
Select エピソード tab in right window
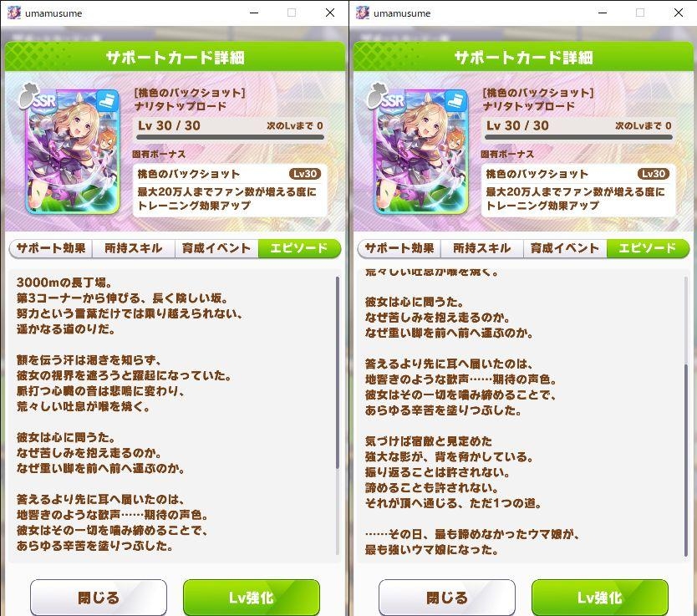(648, 248)
